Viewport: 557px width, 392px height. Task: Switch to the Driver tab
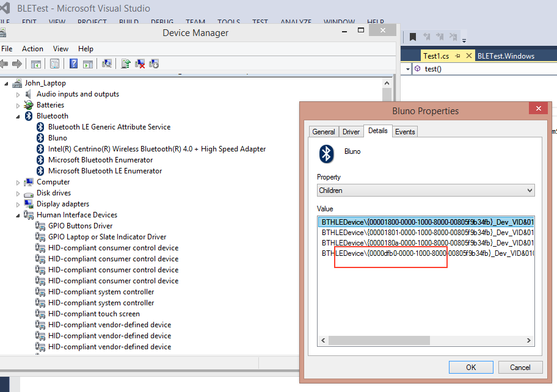(x=351, y=132)
